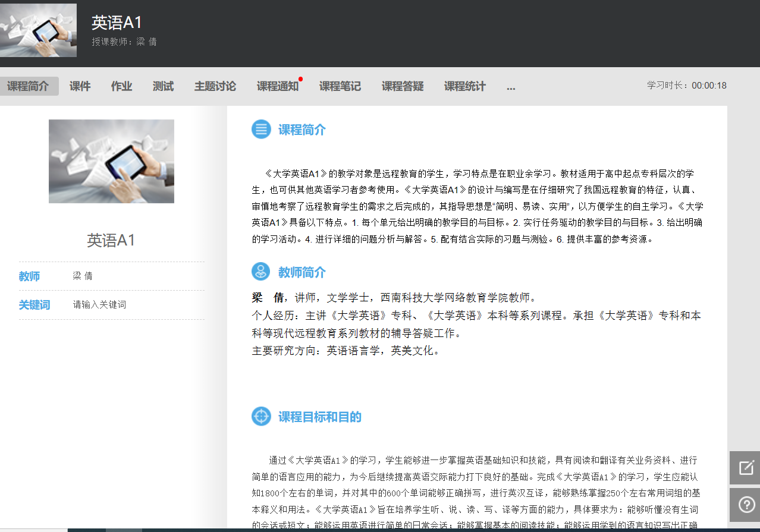Open the 作业 tab

[x=121, y=86]
